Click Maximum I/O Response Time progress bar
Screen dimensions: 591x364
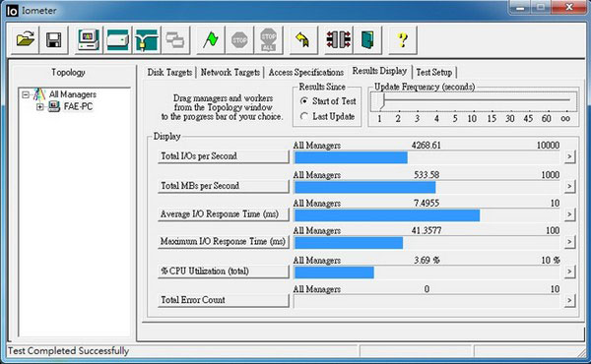tap(427, 243)
